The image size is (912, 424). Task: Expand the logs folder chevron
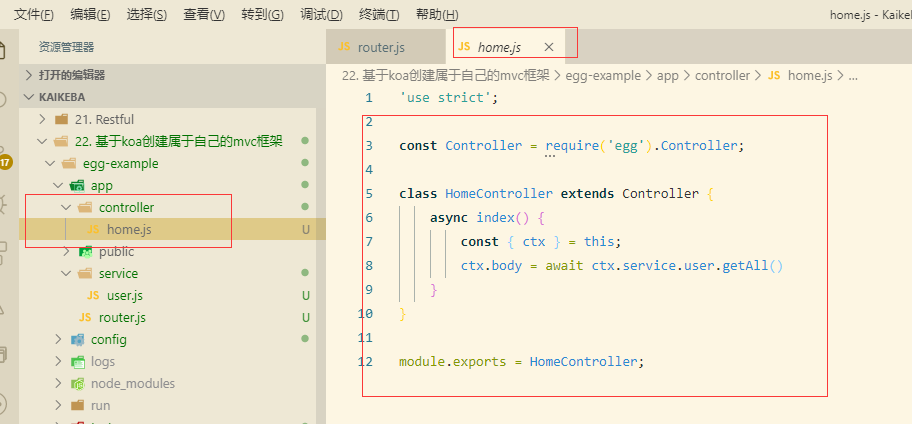[x=58, y=361]
